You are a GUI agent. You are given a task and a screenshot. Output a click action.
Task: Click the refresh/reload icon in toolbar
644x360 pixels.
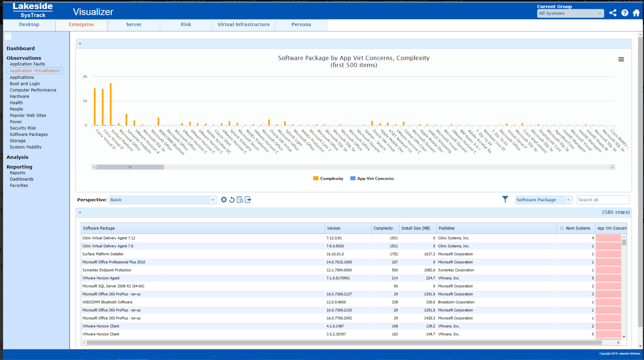coord(231,199)
